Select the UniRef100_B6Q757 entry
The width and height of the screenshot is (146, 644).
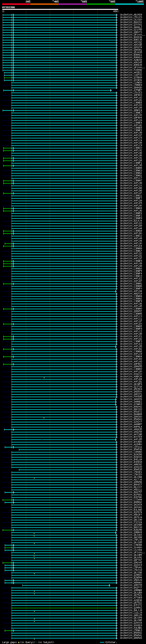click(x=131, y=492)
